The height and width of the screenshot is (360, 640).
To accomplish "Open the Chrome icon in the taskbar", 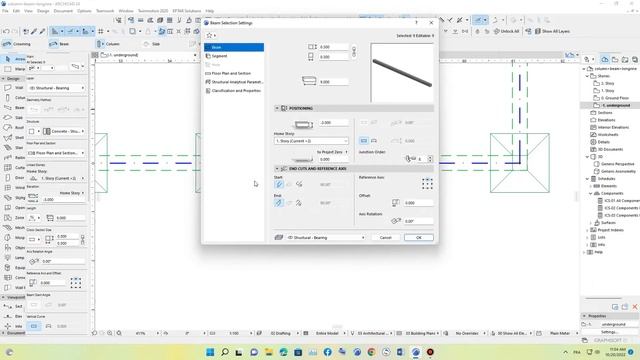I will click(x=371, y=352).
